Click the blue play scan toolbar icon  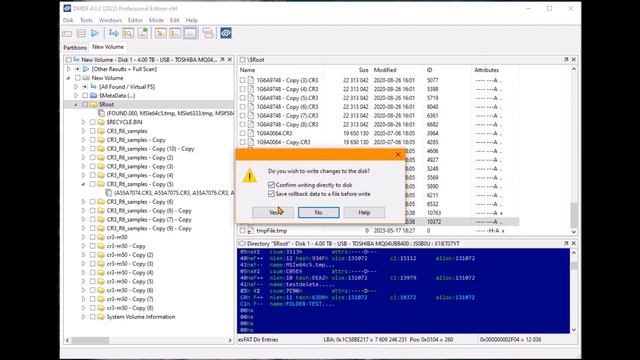[x=95, y=33]
